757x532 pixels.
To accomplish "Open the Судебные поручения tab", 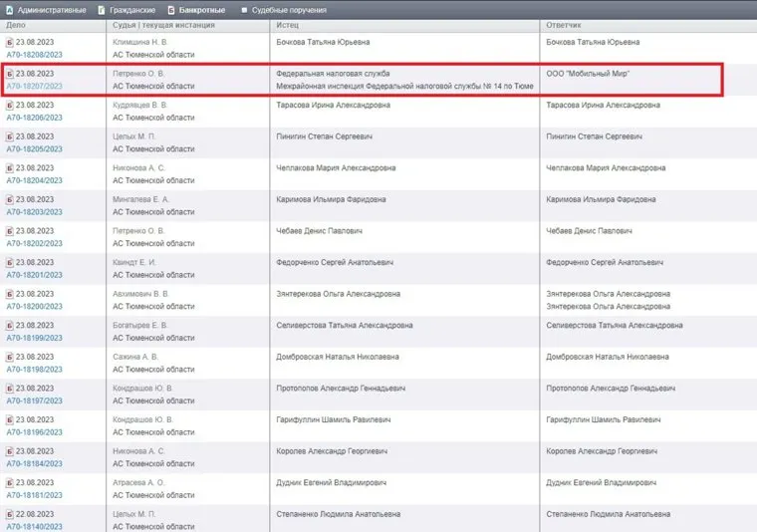I will pyautogui.click(x=289, y=9).
